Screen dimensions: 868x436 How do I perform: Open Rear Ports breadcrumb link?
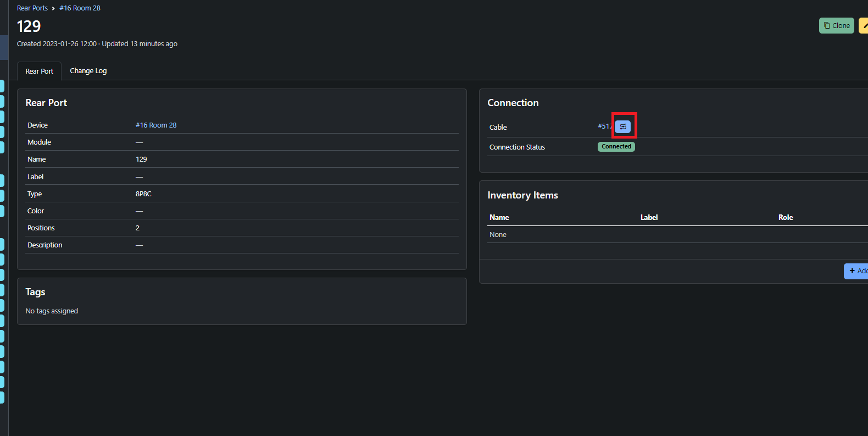tap(32, 8)
